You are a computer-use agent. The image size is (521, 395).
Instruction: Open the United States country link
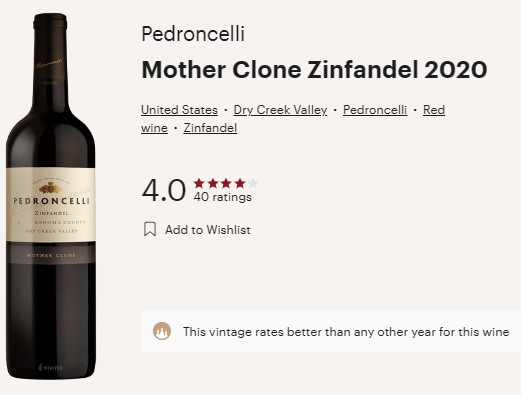(x=179, y=110)
